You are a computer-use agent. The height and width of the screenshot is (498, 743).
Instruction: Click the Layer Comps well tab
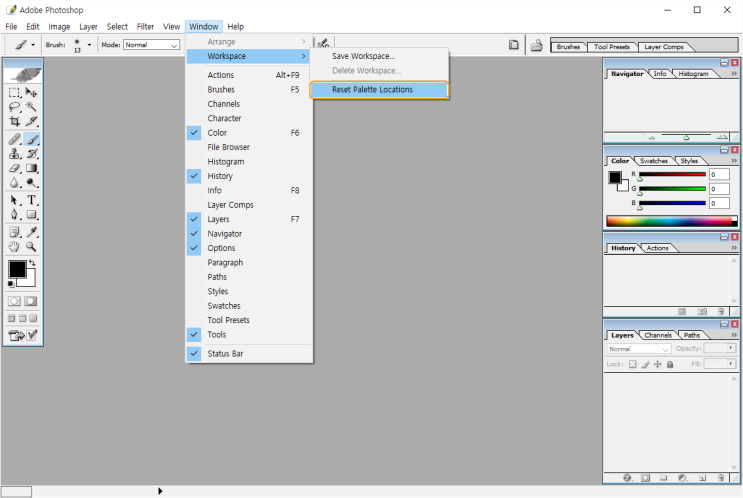coord(663,47)
